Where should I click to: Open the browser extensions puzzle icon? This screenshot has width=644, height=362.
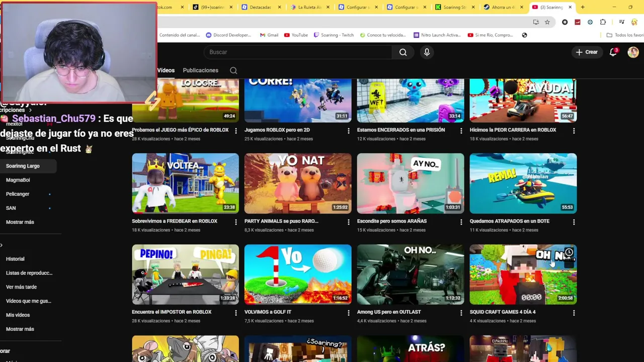pyautogui.click(x=603, y=22)
